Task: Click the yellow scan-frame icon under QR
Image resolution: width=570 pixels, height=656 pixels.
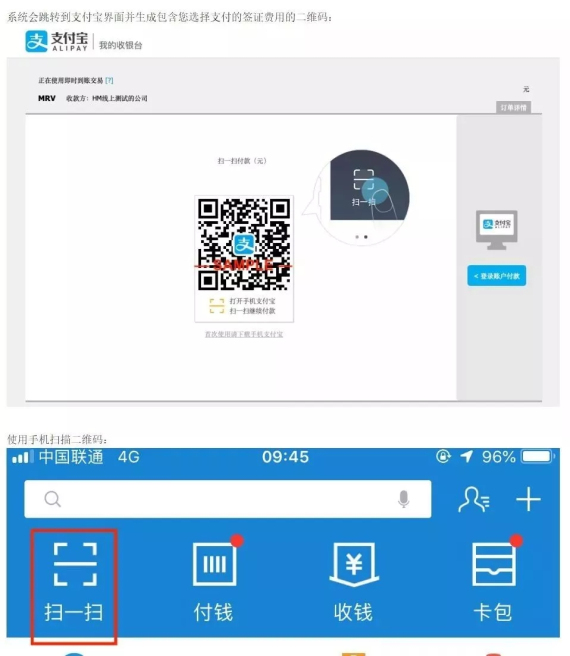Action: pyautogui.click(x=217, y=306)
